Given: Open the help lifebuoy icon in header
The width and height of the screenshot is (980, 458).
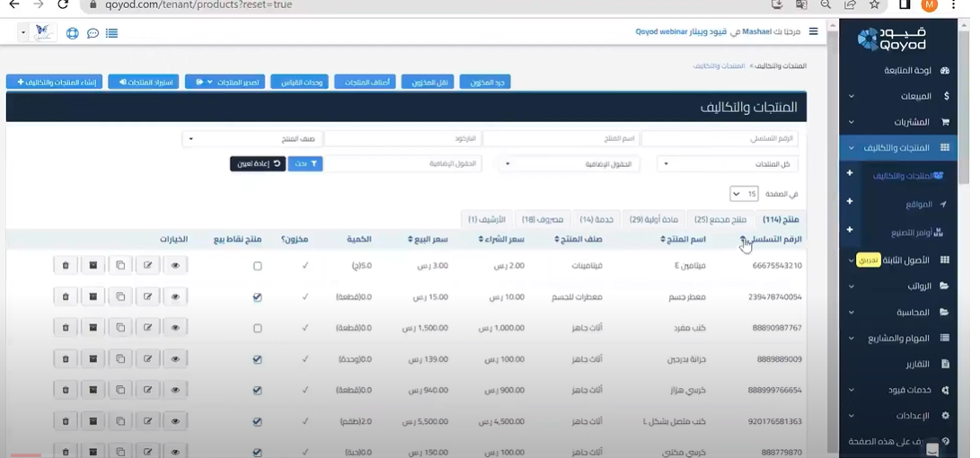Looking at the screenshot, I should 73,33.
